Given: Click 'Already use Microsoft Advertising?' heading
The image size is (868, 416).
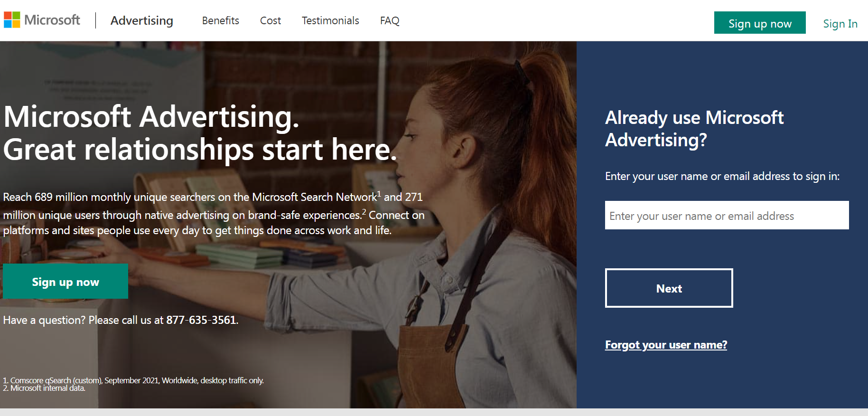Looking at the screenshot, I should 694,129.
